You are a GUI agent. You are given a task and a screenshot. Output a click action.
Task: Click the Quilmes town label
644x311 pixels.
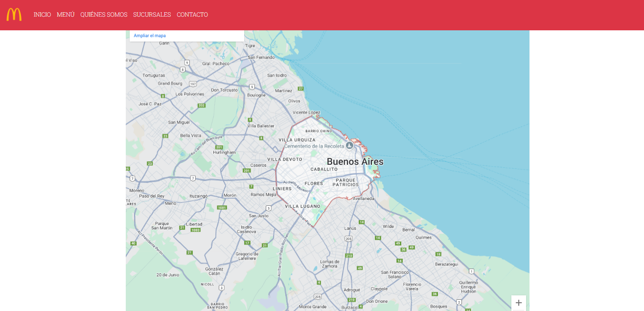(x=423, y=237)
